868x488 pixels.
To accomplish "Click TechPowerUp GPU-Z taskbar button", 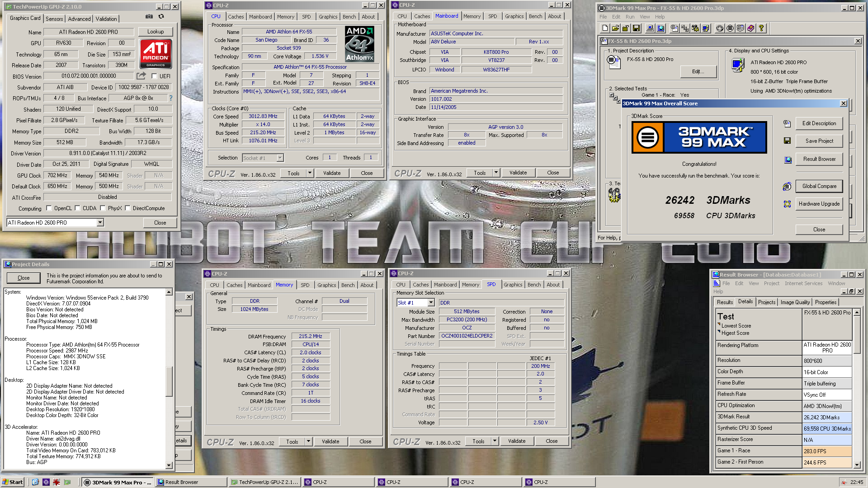I will coord(264,482).
